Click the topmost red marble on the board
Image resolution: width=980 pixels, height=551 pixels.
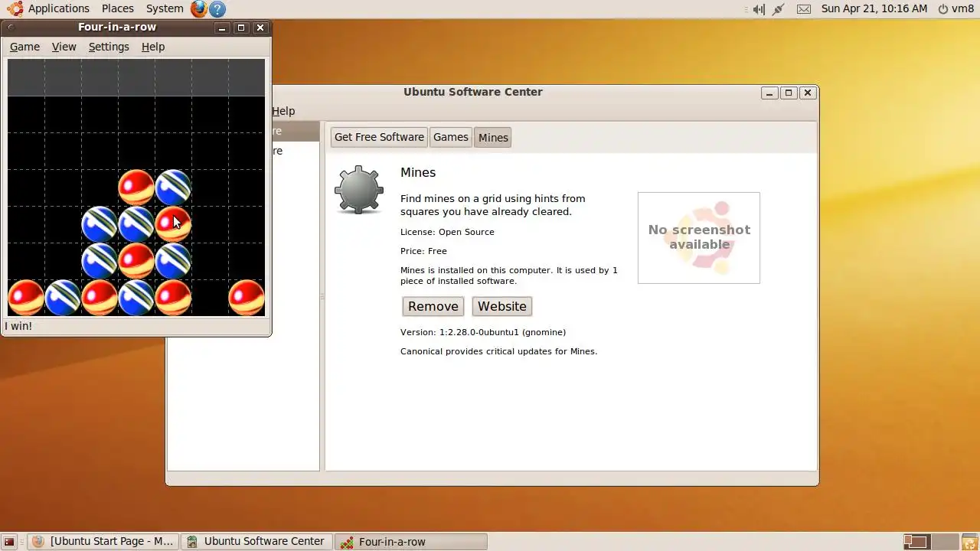(136, 187)
